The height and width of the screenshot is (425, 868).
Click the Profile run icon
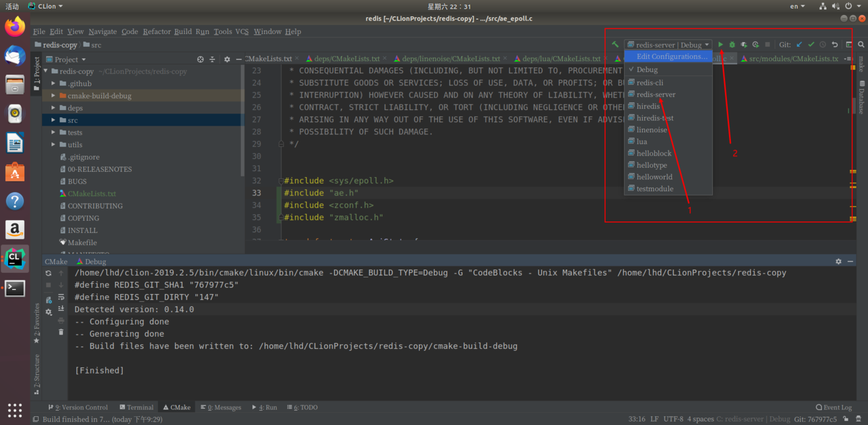point(755,45)
